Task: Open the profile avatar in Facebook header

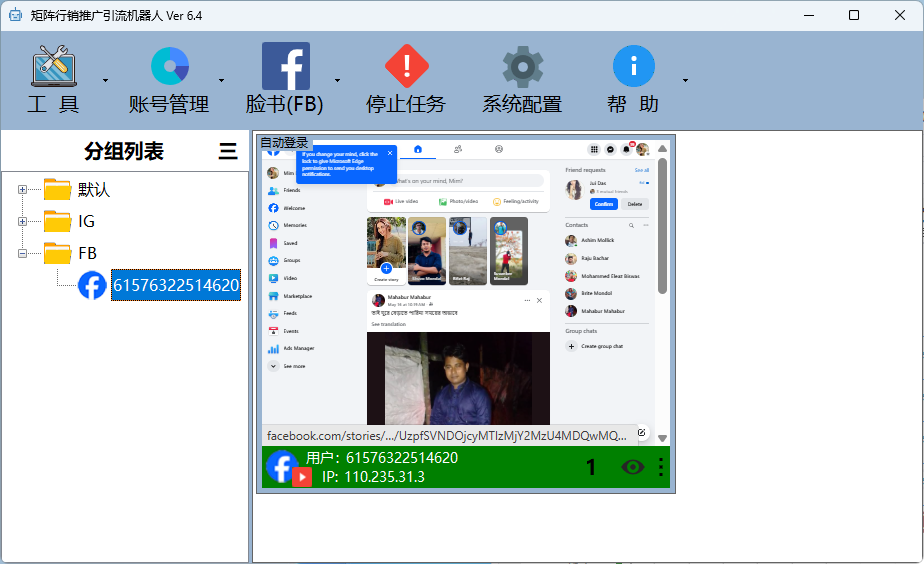Action: (x=642, y=149)
